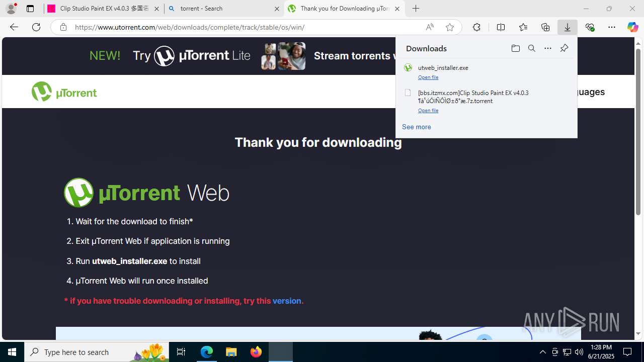Switch to the torrent - Search tab
Viewport: 644px width, 362px height.
pos(224,9)
